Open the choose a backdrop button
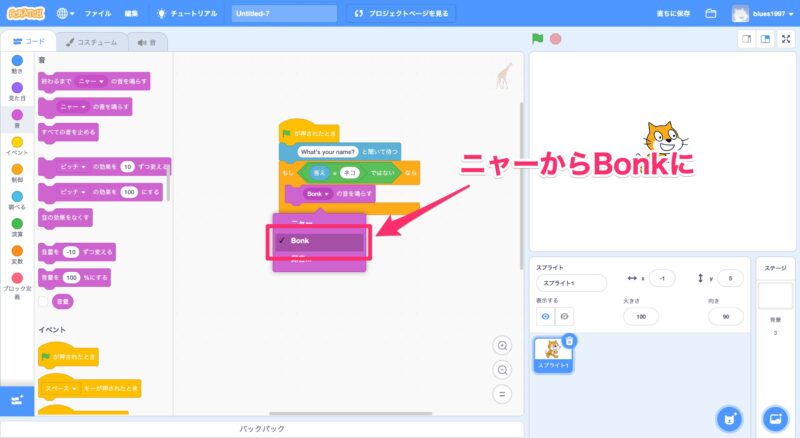Viewport: 800px width, 438px height. pos(775,417)
